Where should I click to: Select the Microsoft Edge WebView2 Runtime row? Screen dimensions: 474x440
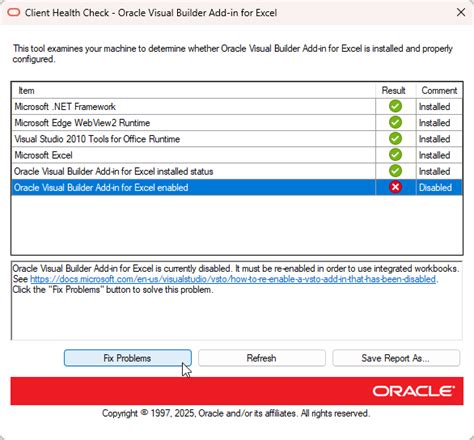237,123
